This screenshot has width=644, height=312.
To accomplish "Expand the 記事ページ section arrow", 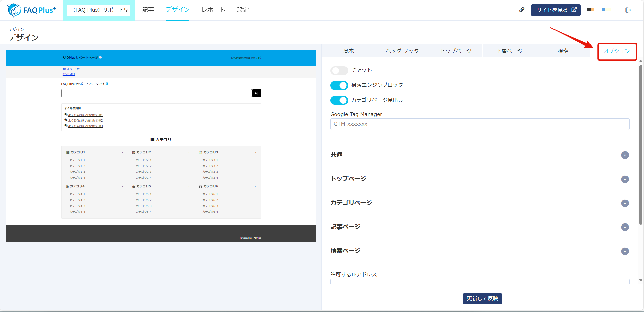I will [625, 227].
